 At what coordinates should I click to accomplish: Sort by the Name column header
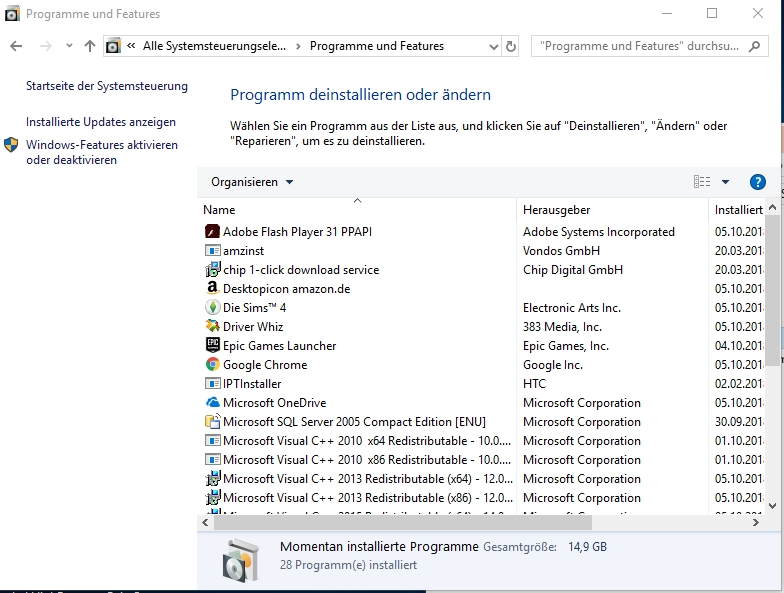tap(219, 210)
